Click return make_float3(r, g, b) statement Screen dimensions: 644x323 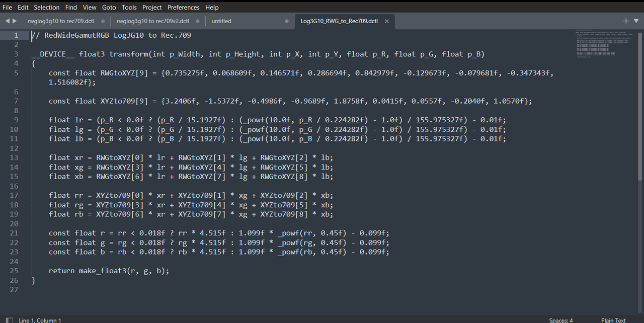(109, 271)
